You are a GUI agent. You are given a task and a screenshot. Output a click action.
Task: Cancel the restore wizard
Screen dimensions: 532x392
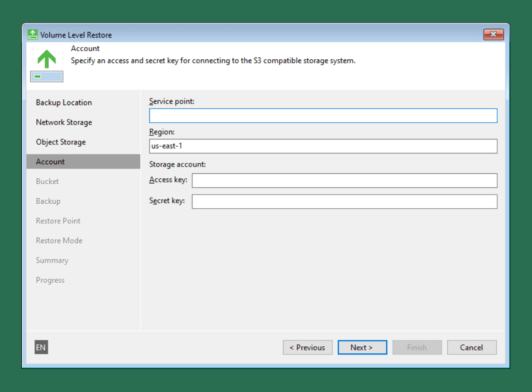[x=471, y=347]
